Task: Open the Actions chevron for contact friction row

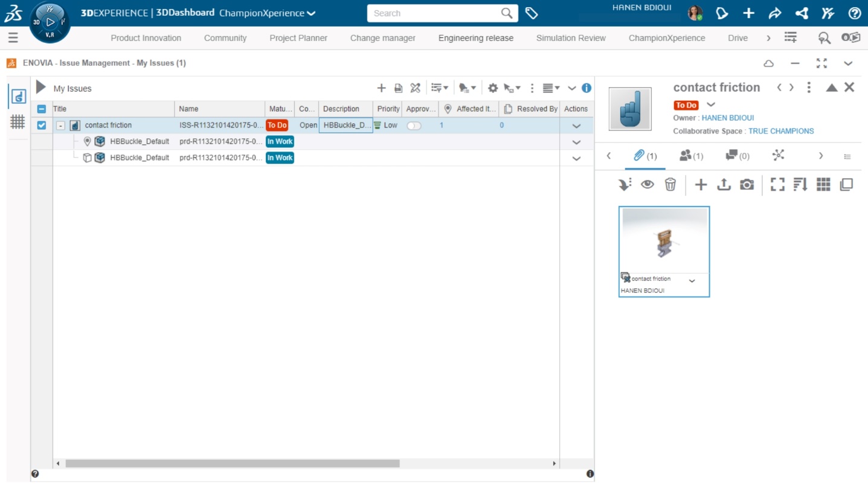Action: point(576,126)
